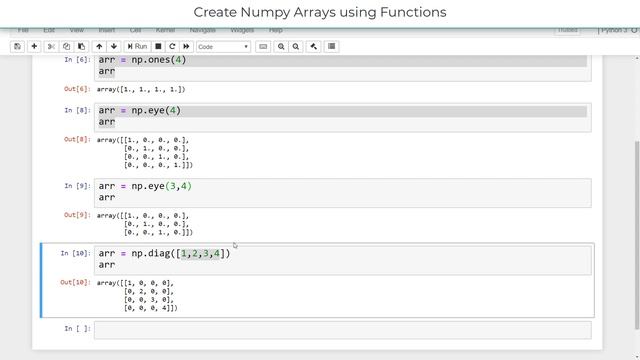Viewport: 640px width, 360px height.
Task: Restart kernel and run all icon
Action: pos(186,47)
